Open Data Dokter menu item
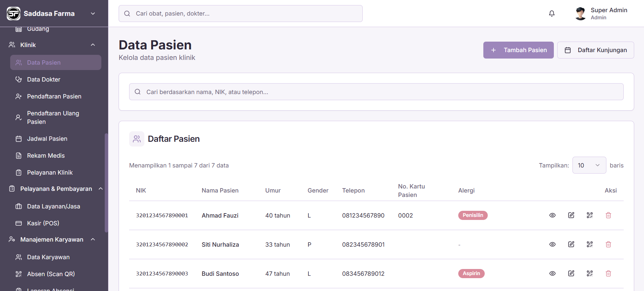The image size is (644, 291). pos(56,80)
